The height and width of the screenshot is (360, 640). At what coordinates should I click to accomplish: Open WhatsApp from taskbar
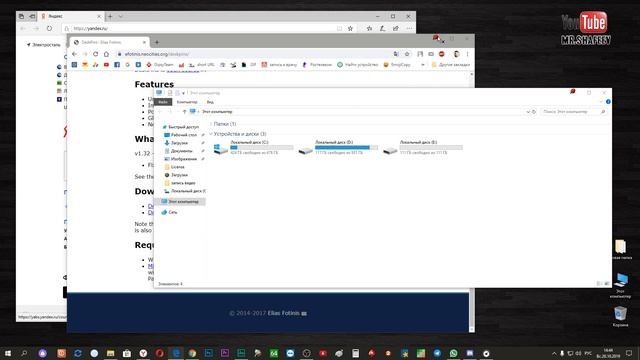pos(453,353)
